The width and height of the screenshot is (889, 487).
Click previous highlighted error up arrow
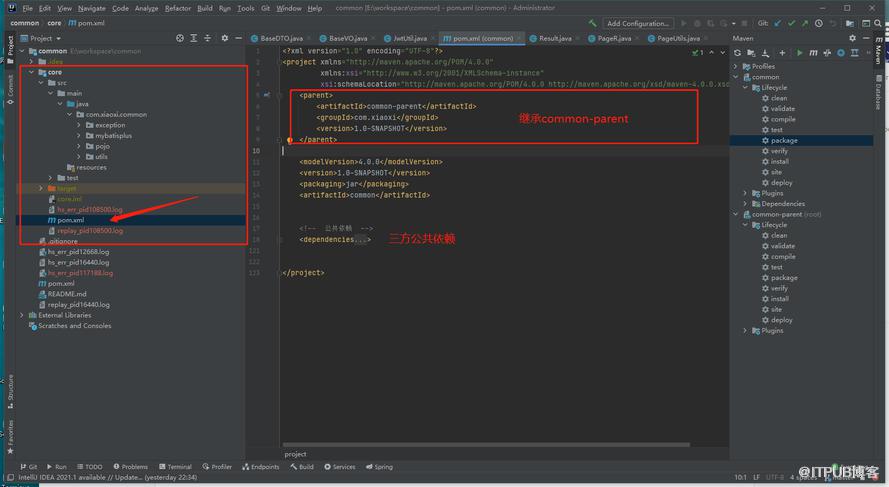click(x=712, y=53)
